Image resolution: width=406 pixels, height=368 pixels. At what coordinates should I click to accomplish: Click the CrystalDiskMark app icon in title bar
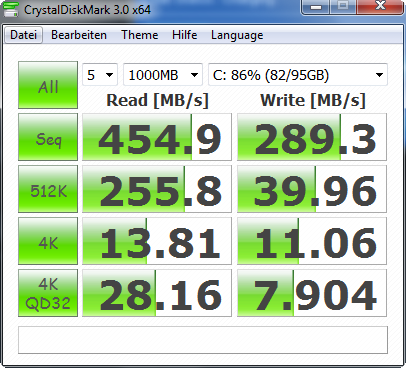pos(10,9)
